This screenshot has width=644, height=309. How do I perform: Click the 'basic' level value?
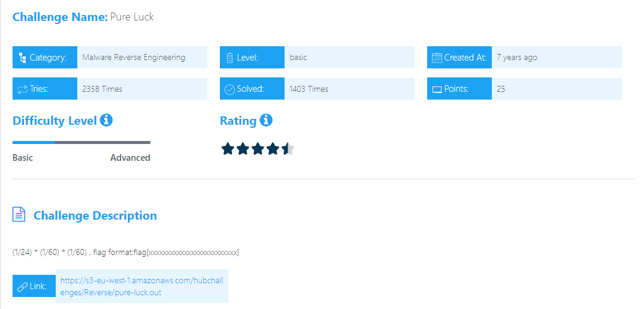[x=298, y=57]
